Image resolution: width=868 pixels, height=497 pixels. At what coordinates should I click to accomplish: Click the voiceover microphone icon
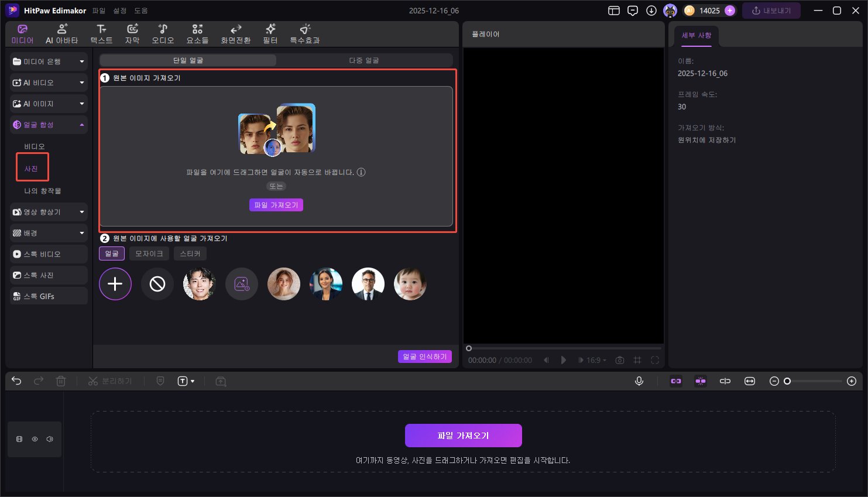[x=639, y=381]
